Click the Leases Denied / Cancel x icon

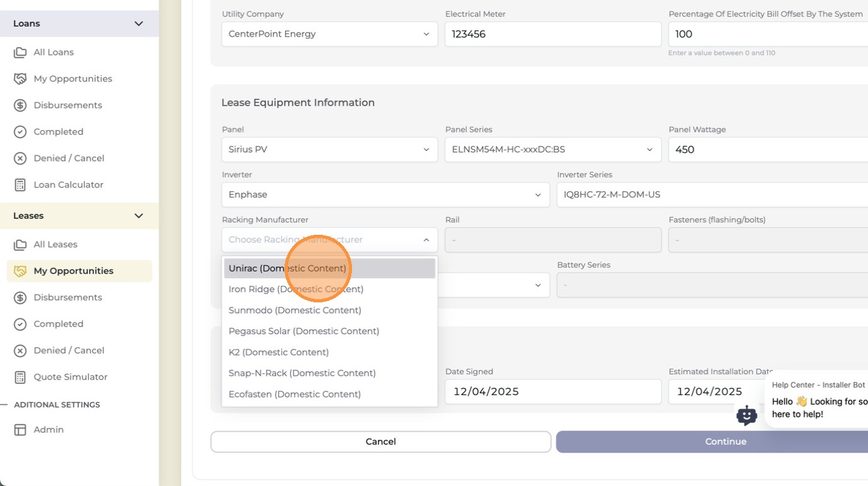[x=20, y=350]
